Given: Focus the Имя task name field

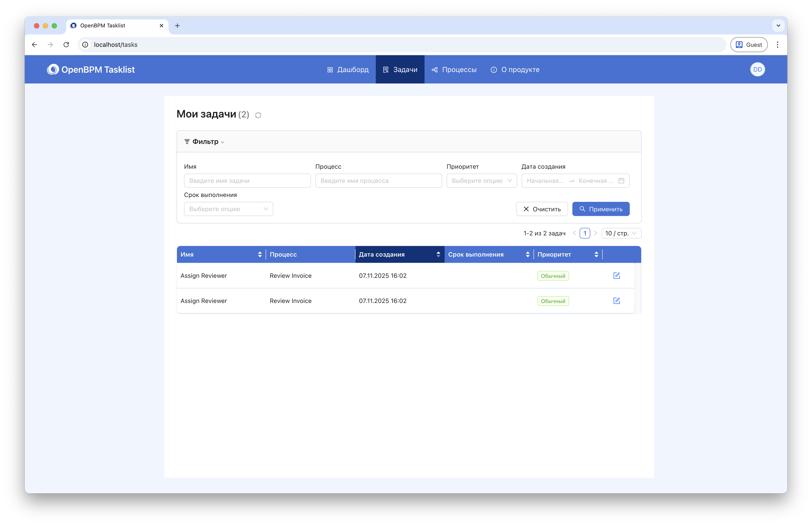Looking at the screenshot, I should (x=247, y=181).
